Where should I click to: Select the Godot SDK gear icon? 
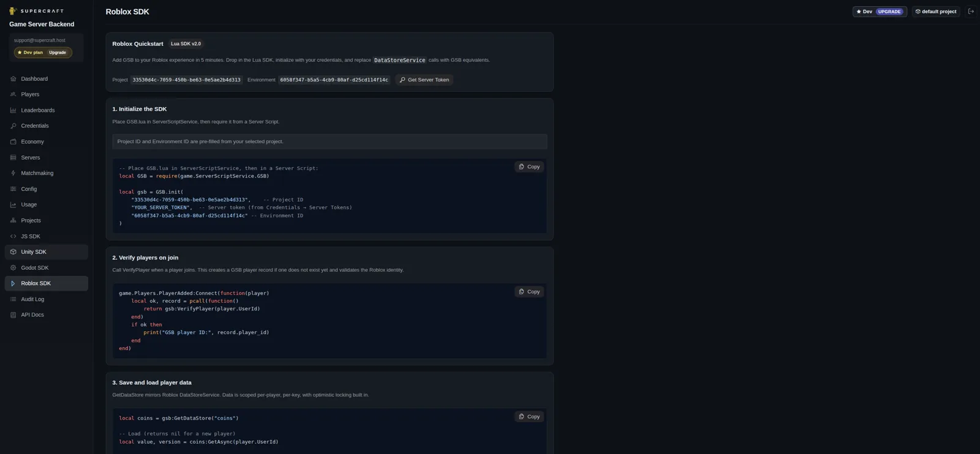pos(12,267)
